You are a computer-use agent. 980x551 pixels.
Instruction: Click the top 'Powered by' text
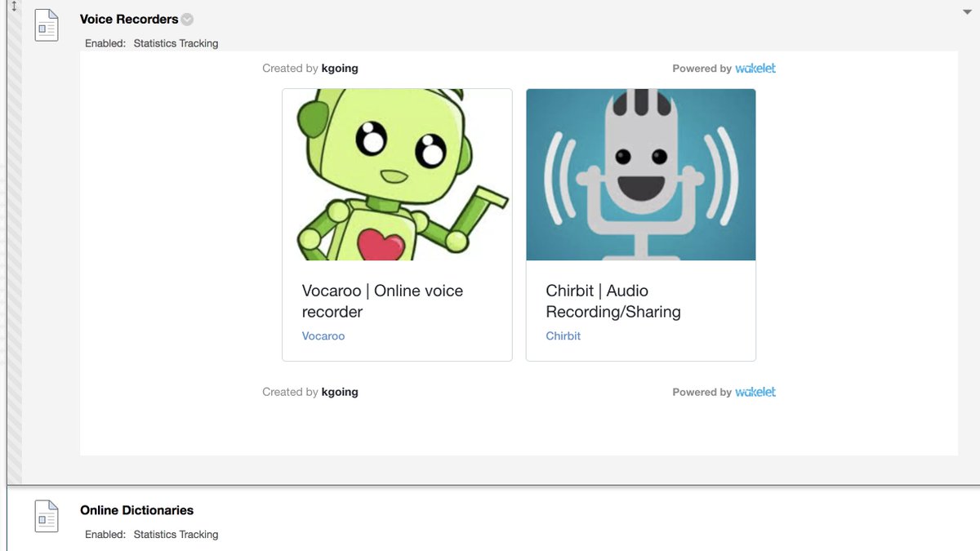pos(702,69)
